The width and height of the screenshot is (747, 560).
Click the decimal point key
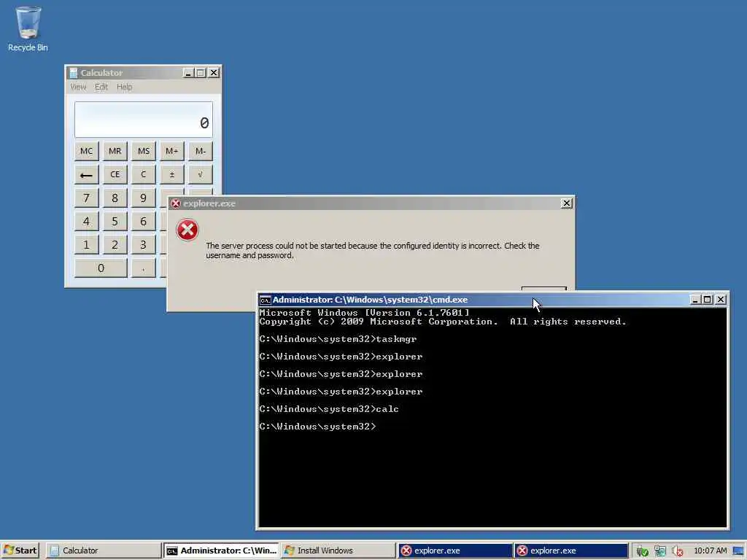[x=144, y=268]
